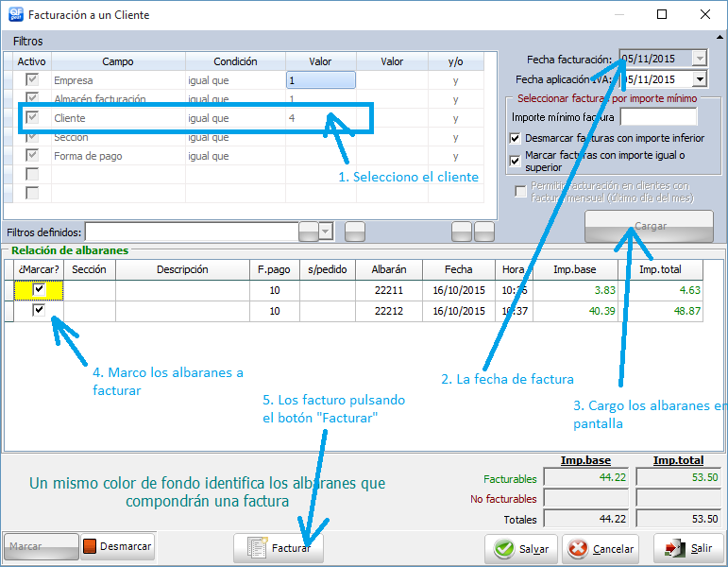This screenshot has width=728, height=567.
Task: Unmark albarán 22211 checkbox
Action: click(39, 289)
